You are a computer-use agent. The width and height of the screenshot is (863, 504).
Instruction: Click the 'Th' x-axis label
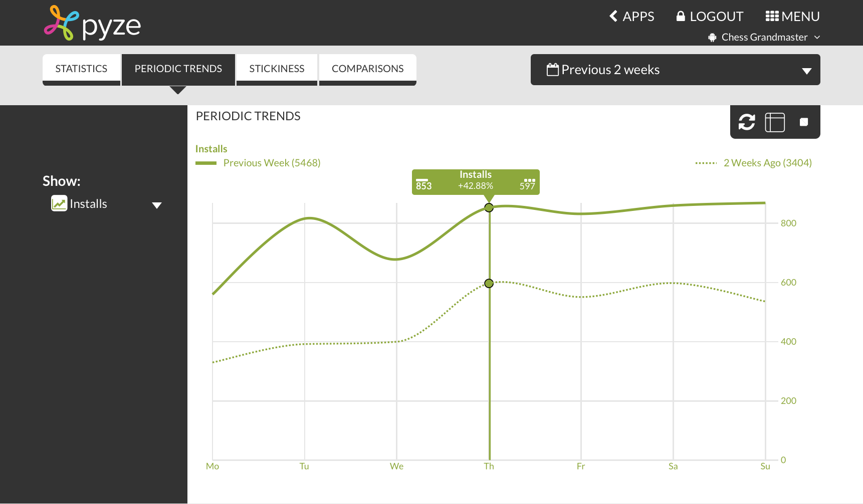pos(489,466)
